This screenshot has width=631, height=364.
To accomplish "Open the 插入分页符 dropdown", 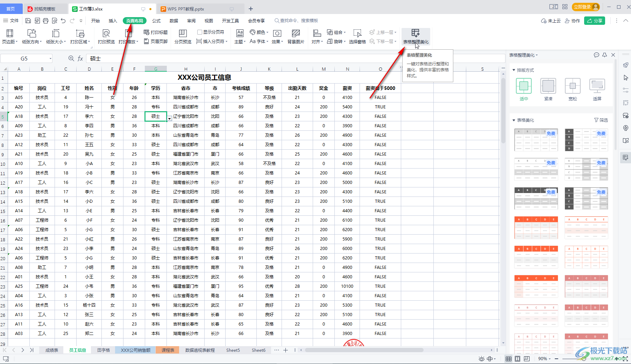I will (x=212, y=42).
